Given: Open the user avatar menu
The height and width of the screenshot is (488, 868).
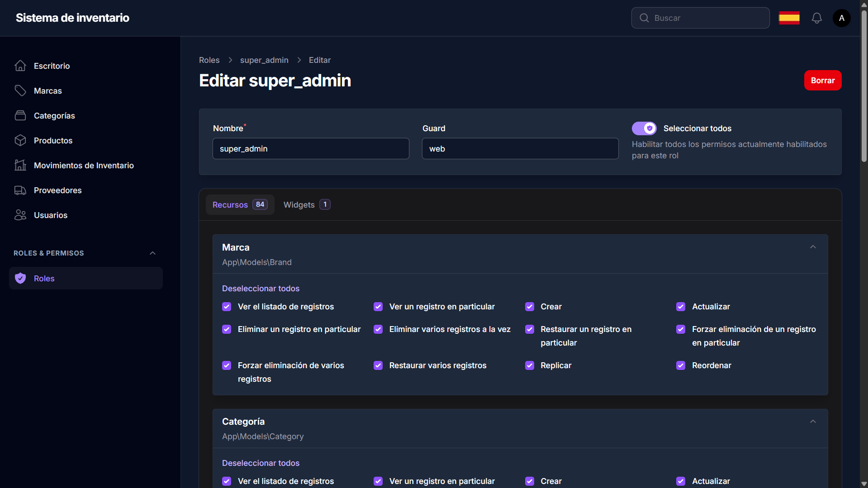Looking at the screenshot, I should [841, 18].
